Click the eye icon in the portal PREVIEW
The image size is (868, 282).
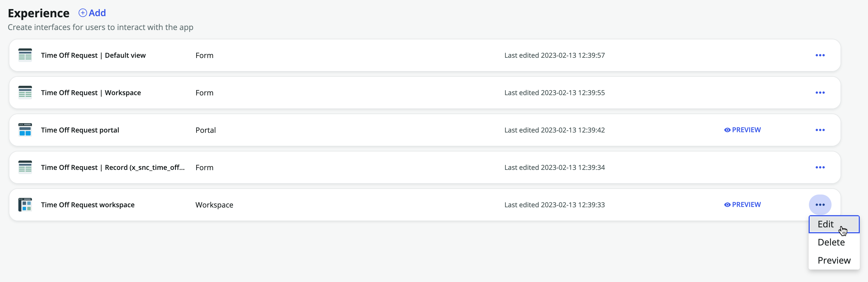(x=727, y=130)
